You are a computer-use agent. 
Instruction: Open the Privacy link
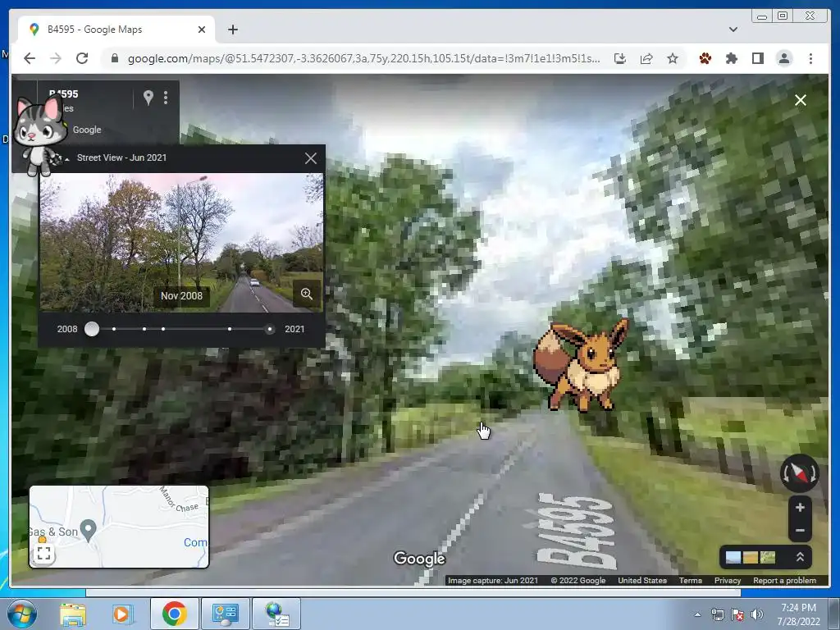727,580
